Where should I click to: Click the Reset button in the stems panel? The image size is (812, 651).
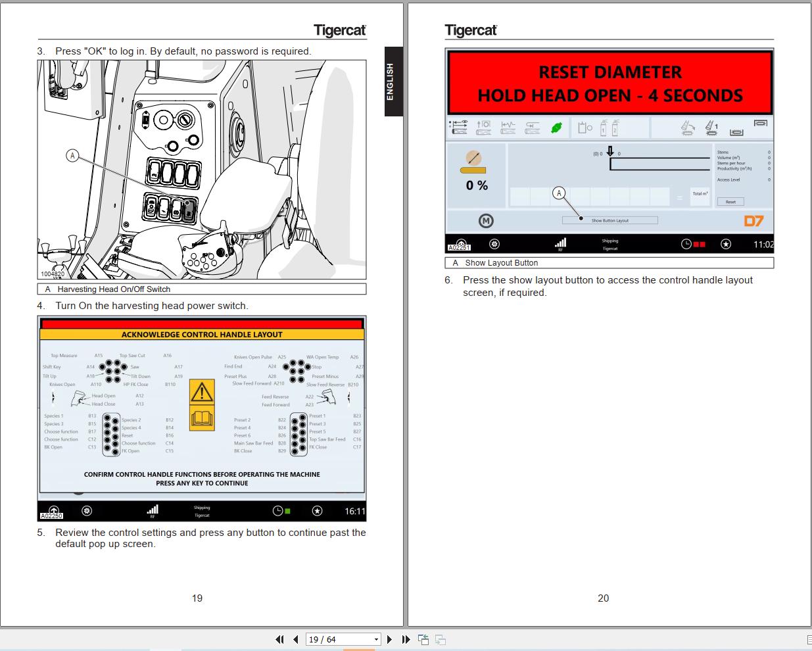point(730,202)
